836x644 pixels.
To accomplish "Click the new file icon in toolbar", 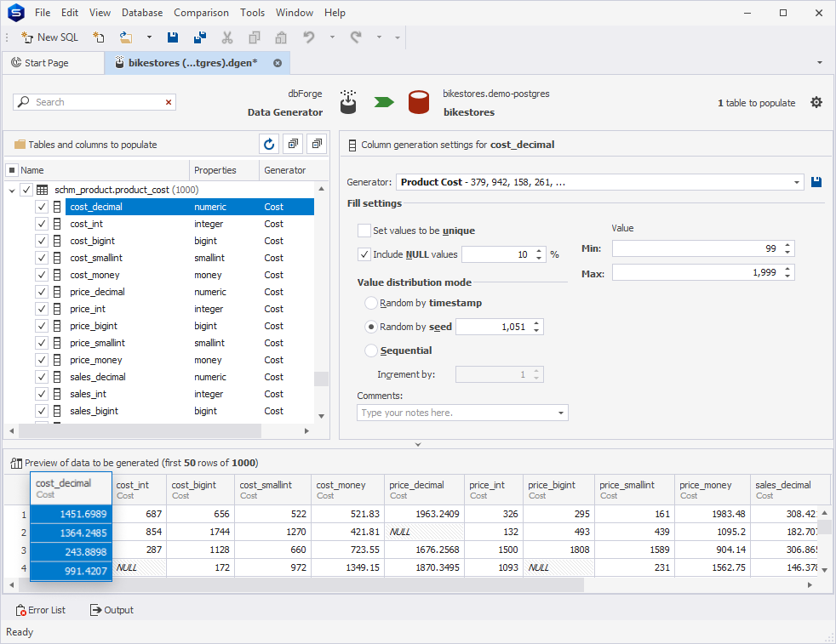I will pyautogui.click(x=99, y=37).
